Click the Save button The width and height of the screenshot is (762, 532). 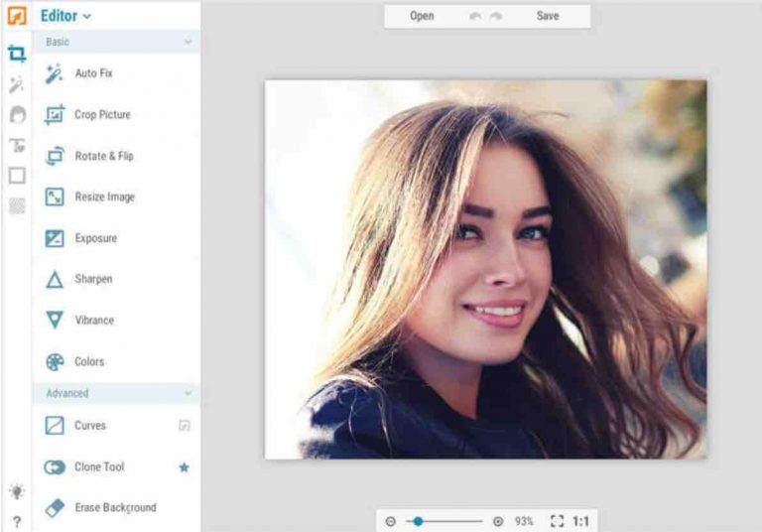548,16
